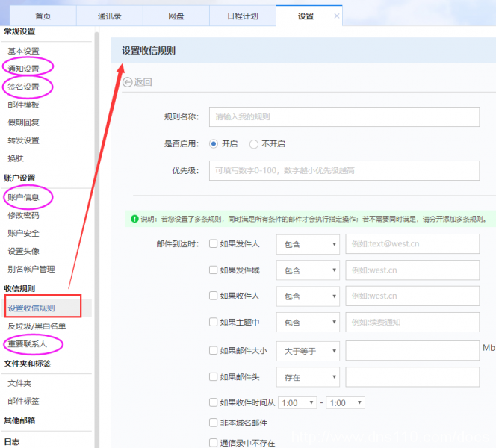The image size is (496, 448).
Task: Open 账户安全 in the sidebar
Action: [x=23, y=233]
